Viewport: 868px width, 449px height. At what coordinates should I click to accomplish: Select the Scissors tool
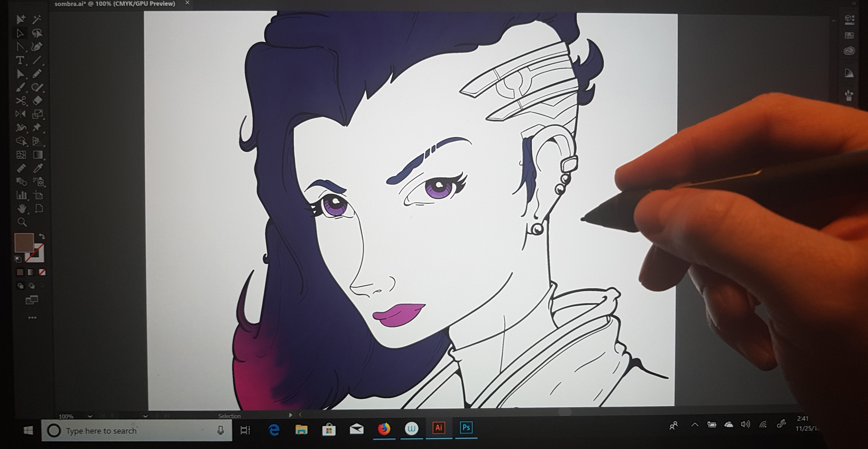21,101
